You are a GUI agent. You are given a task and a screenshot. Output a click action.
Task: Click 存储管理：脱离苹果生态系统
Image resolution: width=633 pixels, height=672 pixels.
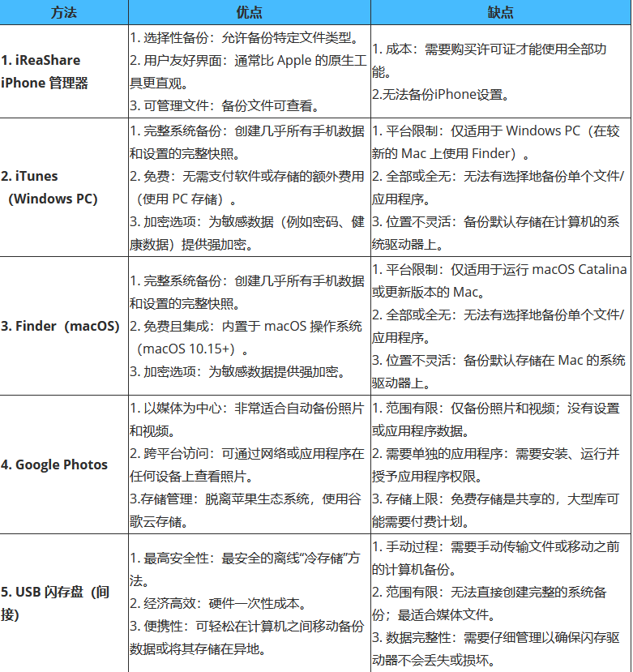point(246,511)
